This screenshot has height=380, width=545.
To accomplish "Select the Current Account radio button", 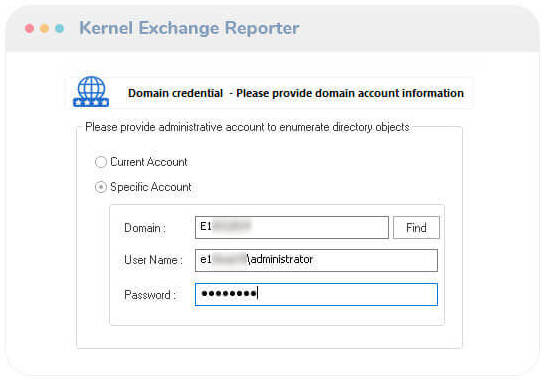I will (101, 162).
